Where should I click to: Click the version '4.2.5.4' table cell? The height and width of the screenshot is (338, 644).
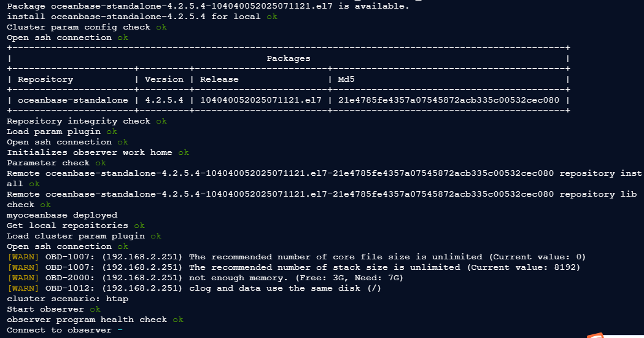164,100
